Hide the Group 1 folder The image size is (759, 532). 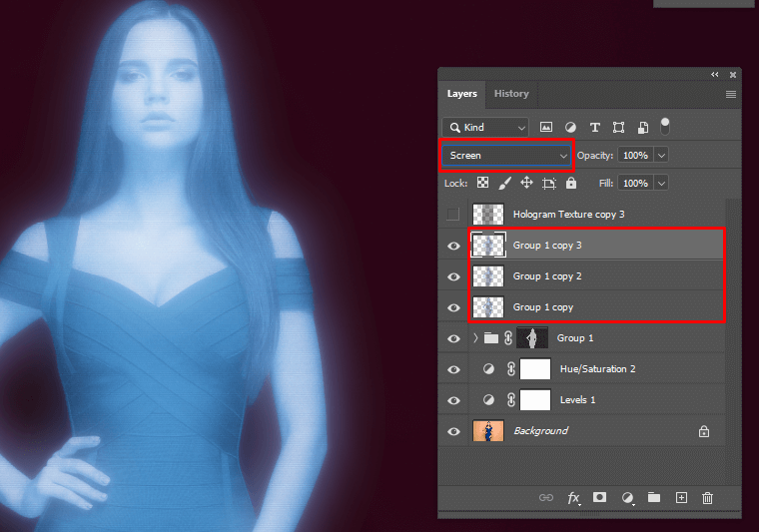(x=453, y=338)
